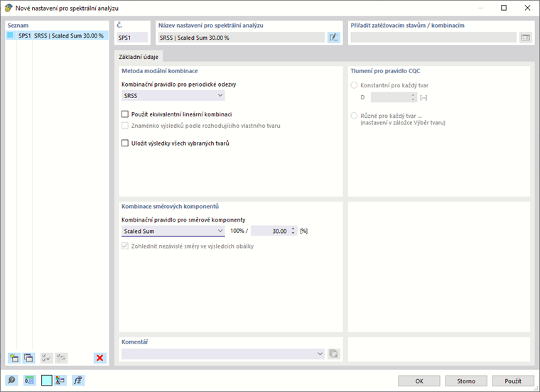Confirm with the OK button
540x392 pixels.
pyautogui.click(x=419, y=381)
